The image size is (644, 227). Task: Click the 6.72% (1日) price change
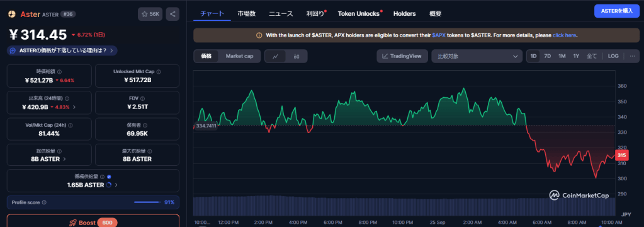coord(88,35)
